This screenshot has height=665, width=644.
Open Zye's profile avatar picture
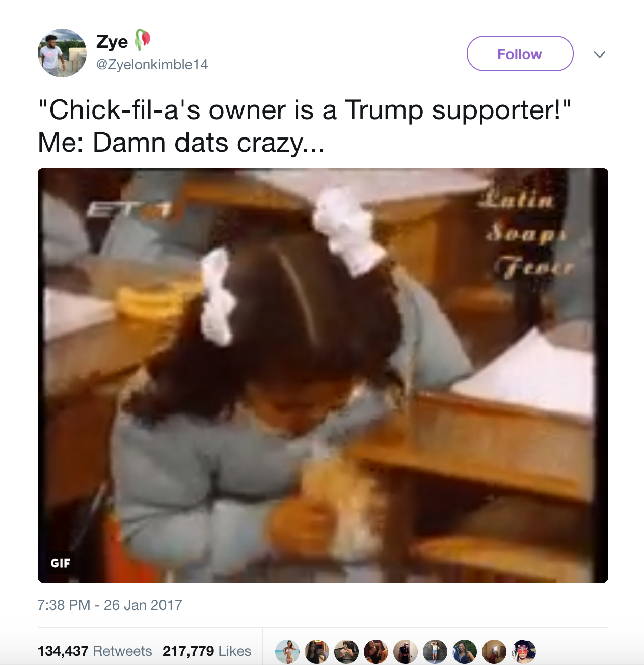(62, 53)
